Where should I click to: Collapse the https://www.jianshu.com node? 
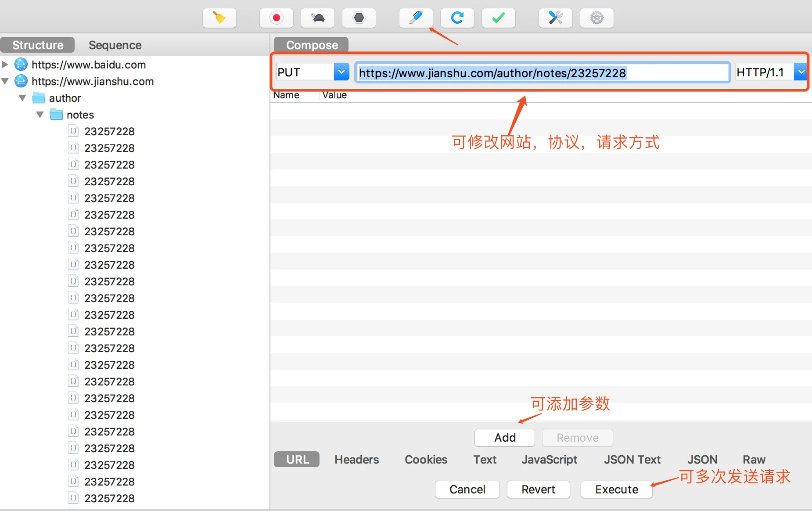(5, 81)
